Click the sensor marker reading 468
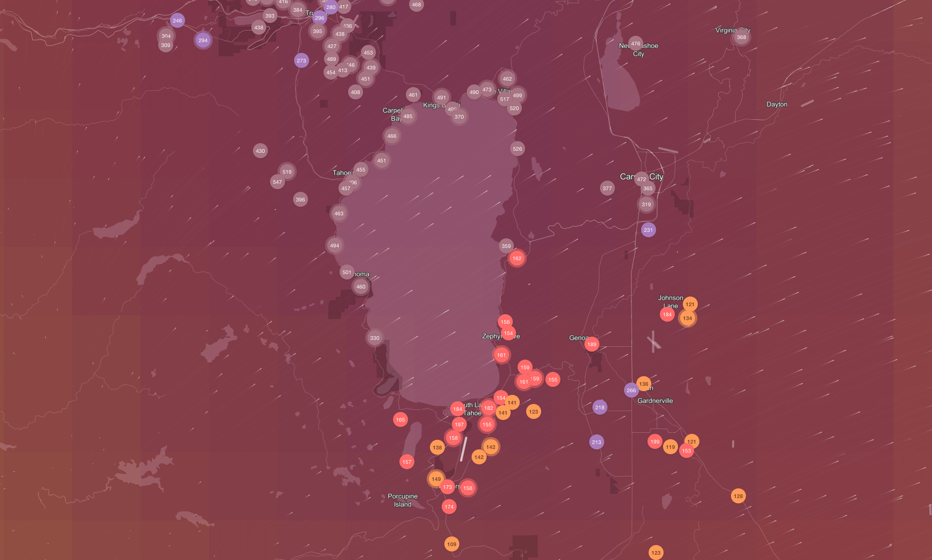Screen dimensions: 932x560 point(417,5)
